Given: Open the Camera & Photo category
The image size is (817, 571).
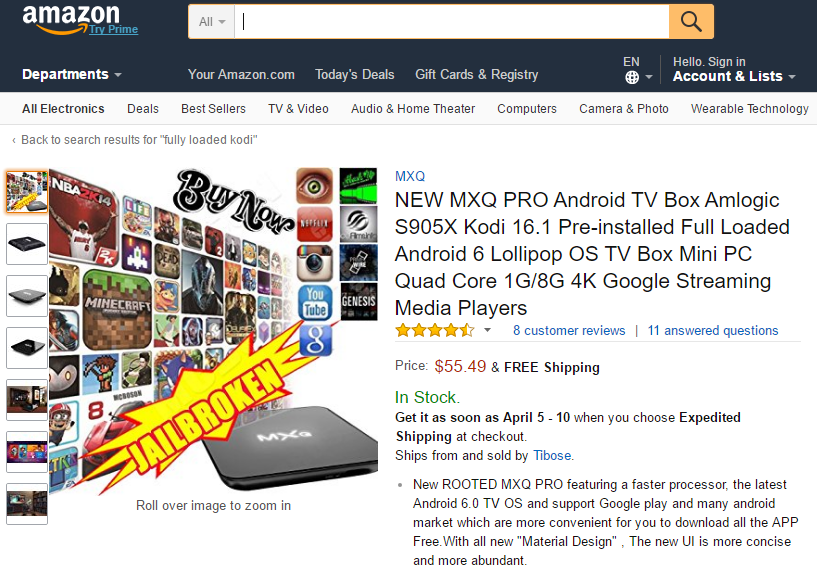Looking at the screenshot, I should (x=624, y=109).
